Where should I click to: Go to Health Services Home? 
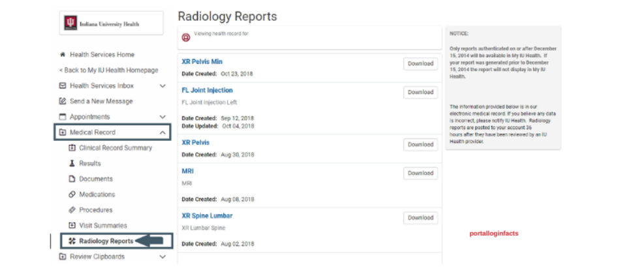[x=102, y=55]
